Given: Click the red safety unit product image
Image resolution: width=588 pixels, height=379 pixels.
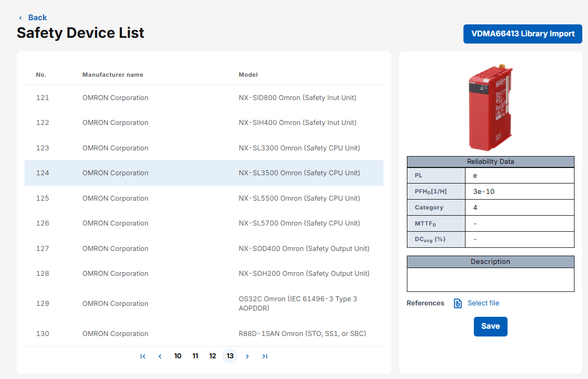Looking at the screenshot, I should [x=490, y=107].
